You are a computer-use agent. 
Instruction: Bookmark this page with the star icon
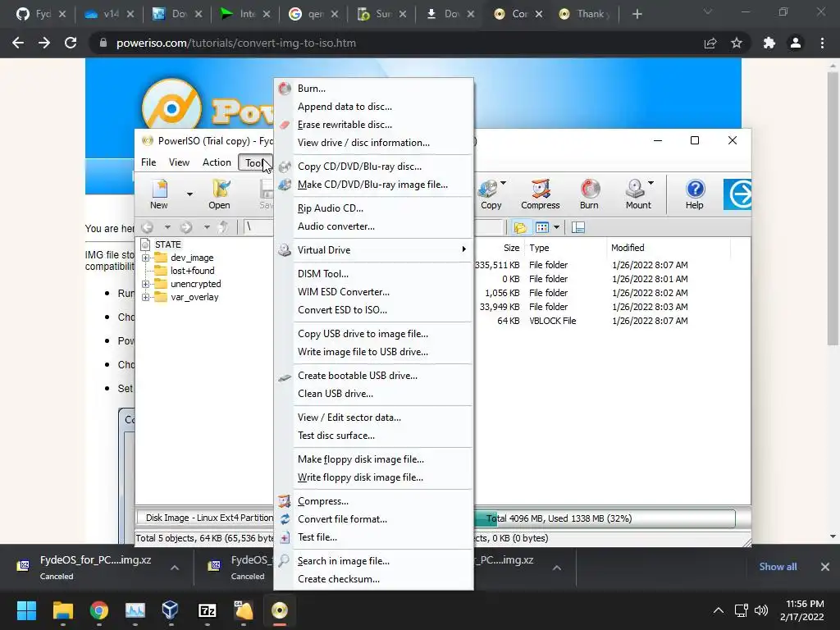tap(737, 43)
